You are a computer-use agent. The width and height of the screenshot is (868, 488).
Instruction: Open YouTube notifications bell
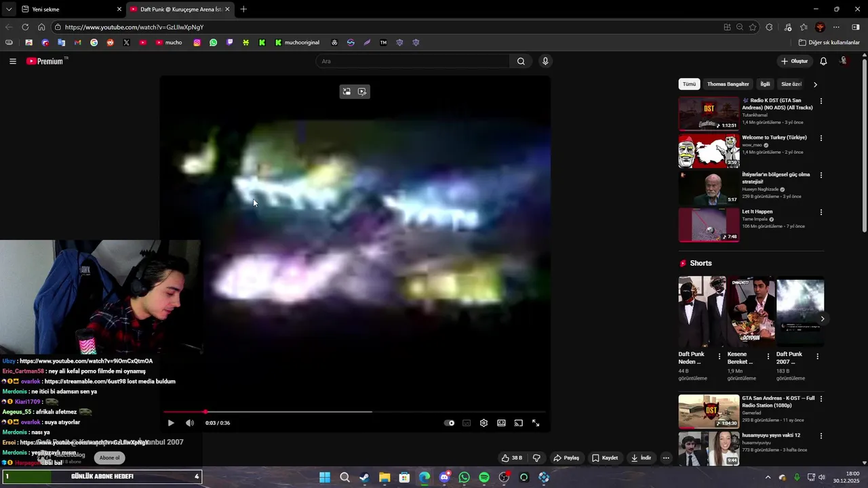[823, 61]
